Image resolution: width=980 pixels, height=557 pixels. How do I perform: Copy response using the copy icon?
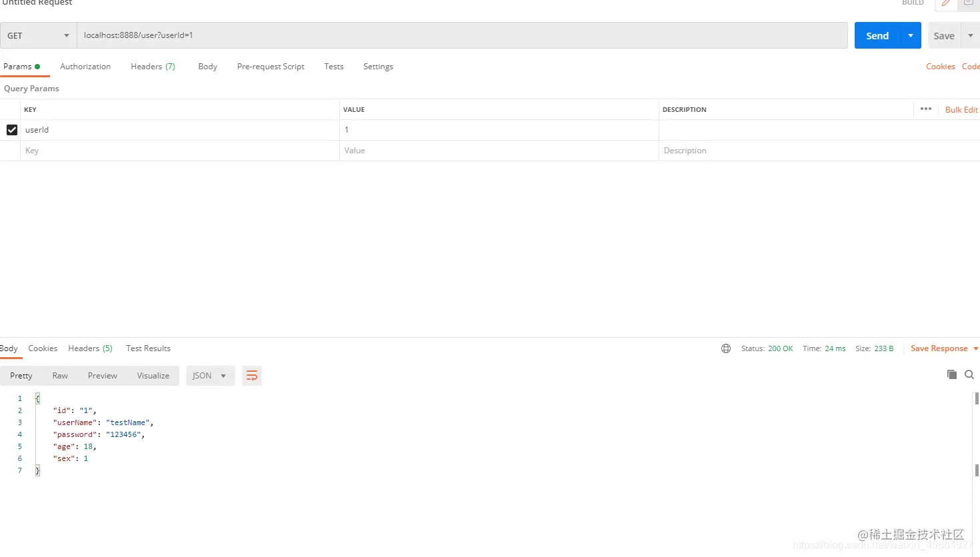click(x=952, y=374)
